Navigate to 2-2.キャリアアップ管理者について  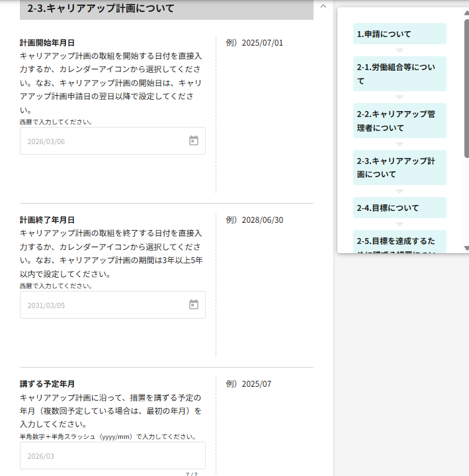coord(400,120)
